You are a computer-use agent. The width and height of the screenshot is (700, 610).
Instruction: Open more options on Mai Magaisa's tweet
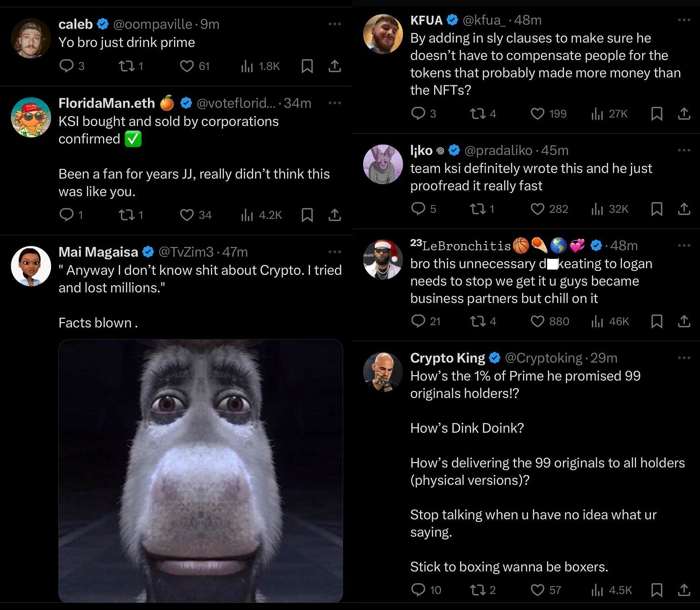pyautogui.click(x=334, y=252)
